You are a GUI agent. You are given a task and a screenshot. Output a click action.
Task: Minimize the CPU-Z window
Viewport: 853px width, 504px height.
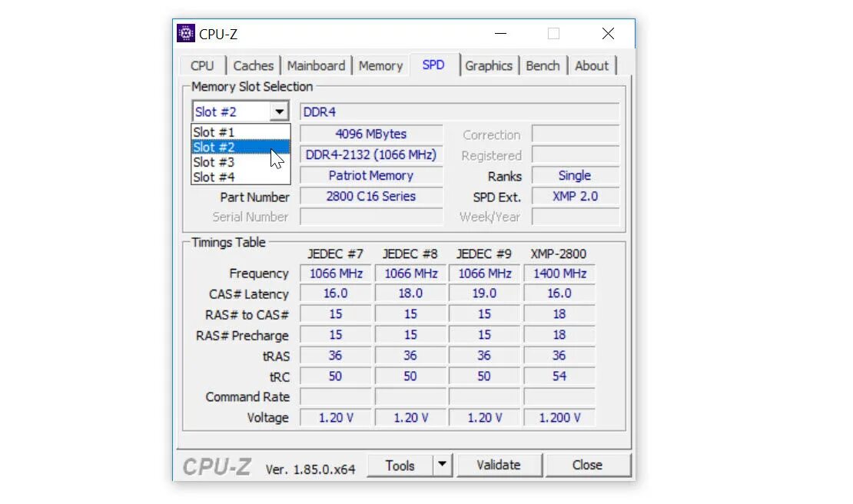click(501, 34)
